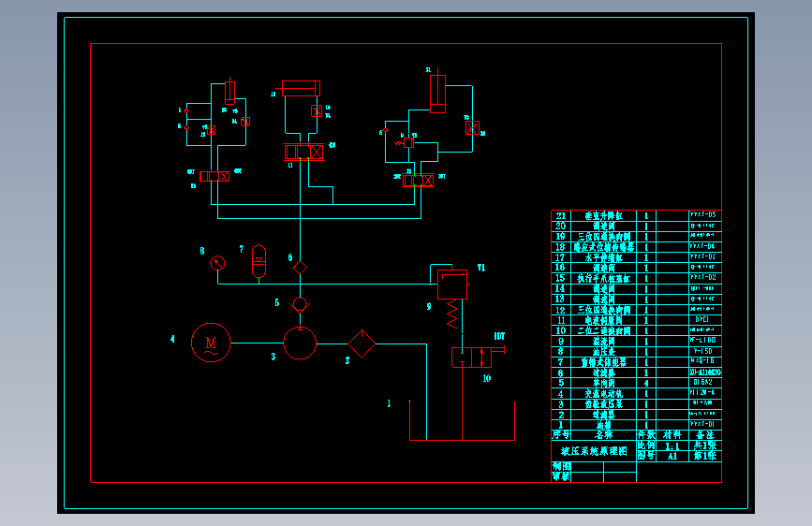Click the 第1张 cell

[705, 456]
